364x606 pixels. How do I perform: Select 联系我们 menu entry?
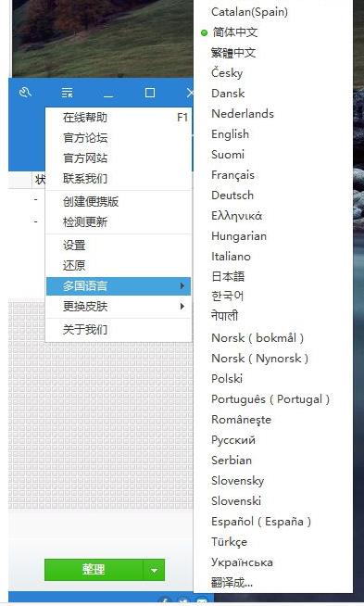point(119,179)
